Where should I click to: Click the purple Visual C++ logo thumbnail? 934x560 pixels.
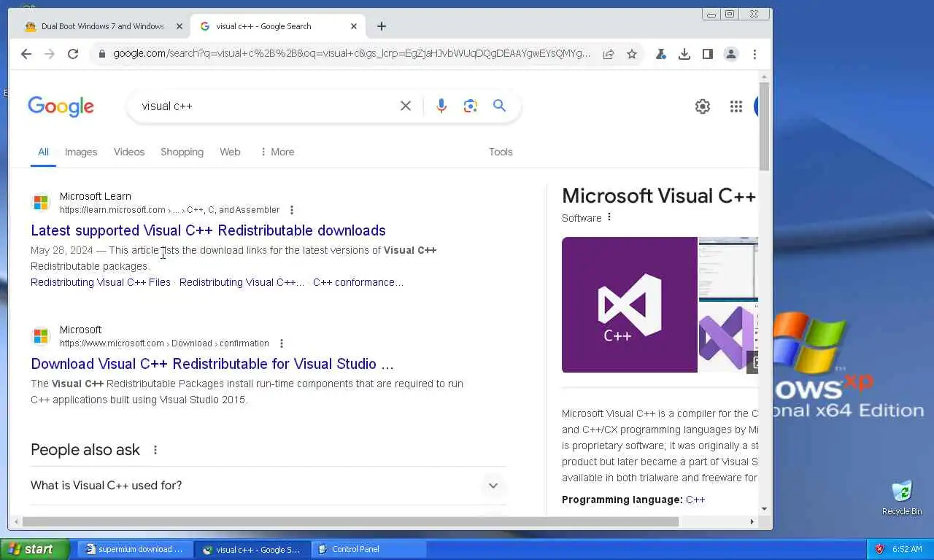pos(630,305)
